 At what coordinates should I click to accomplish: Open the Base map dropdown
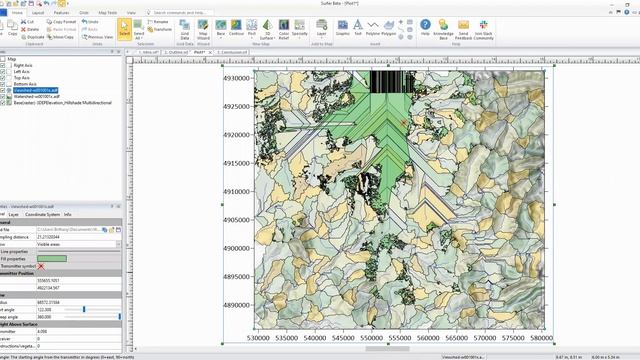[221, 38]
